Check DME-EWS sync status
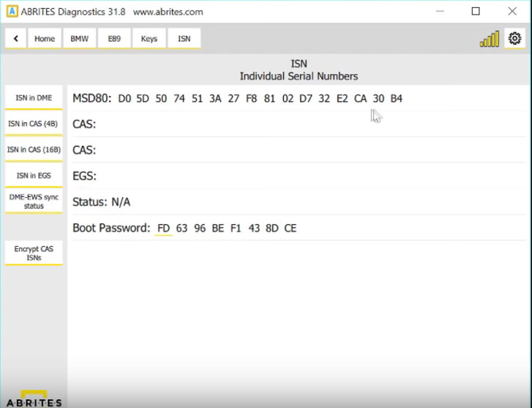This screenshot has width=532, height=408. click(x=34, y=201)
